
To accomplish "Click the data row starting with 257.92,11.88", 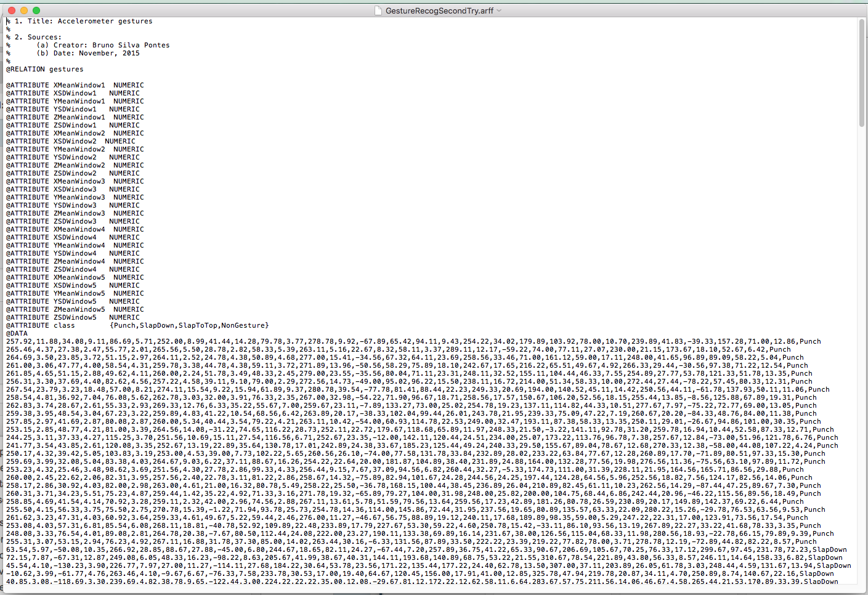I will tap(413, 341).
